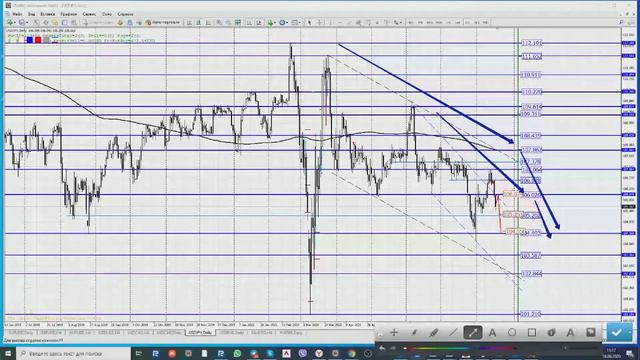Viewport: 640px width, 360px height.
Task: Click the Windows taskbar search field
Action: click(x=73, y=353)
